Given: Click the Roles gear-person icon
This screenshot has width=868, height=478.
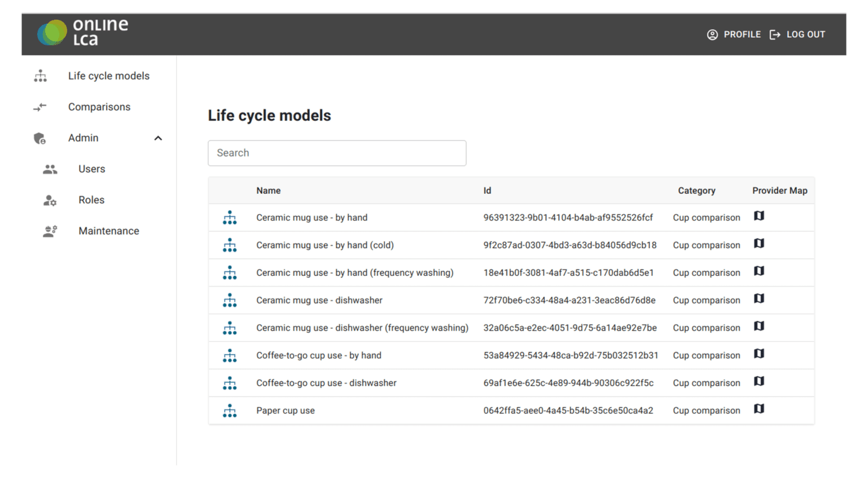Looking at the screenshot, I should coord(50,200).
